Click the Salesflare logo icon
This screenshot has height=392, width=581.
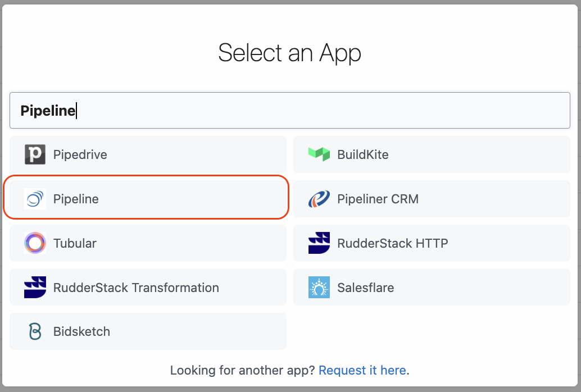[x=319, y=287]
